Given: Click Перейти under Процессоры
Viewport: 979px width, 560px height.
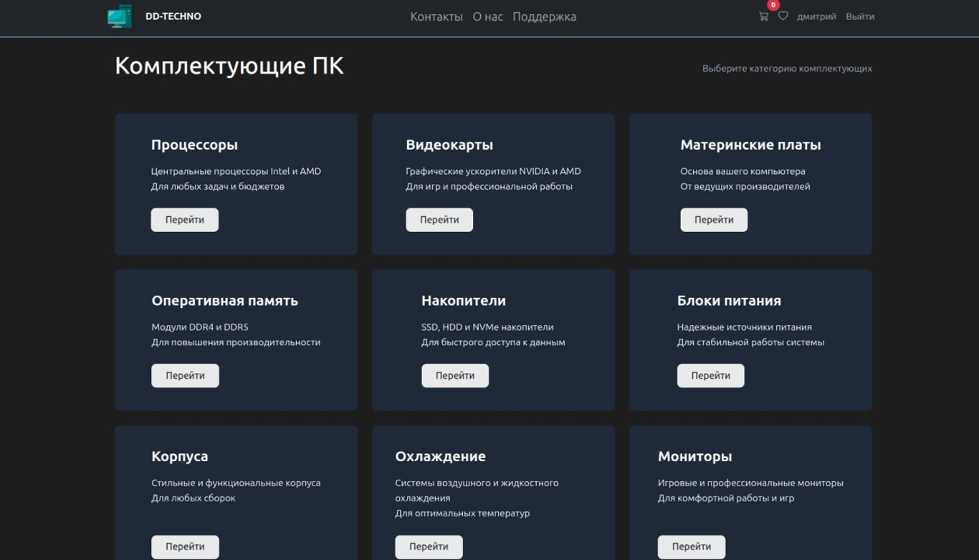Looking at the screenshot, I should click(x=184, y=219).
